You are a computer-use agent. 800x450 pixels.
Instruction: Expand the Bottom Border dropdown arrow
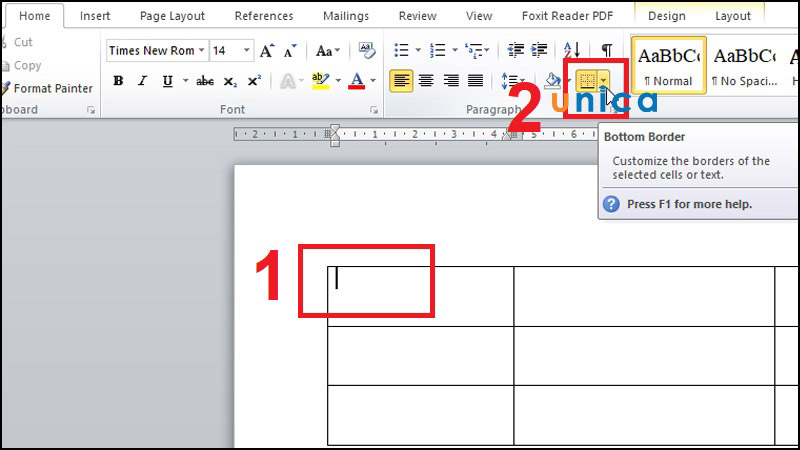pos(602,81)
